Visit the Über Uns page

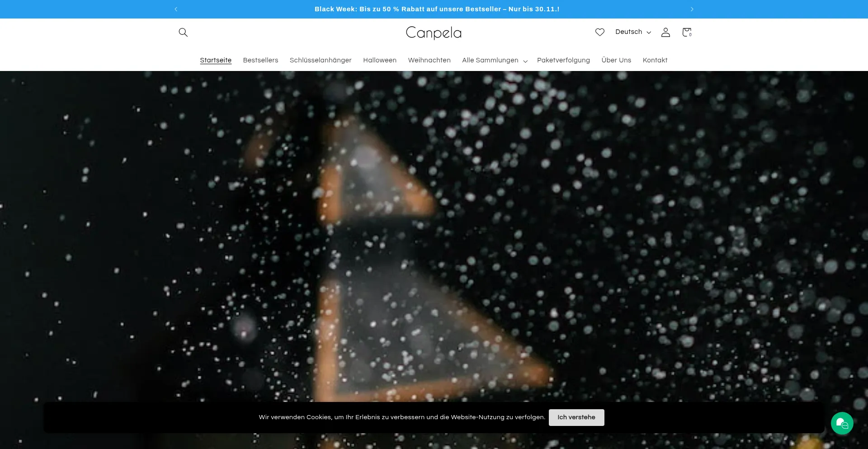click(616, 61)
